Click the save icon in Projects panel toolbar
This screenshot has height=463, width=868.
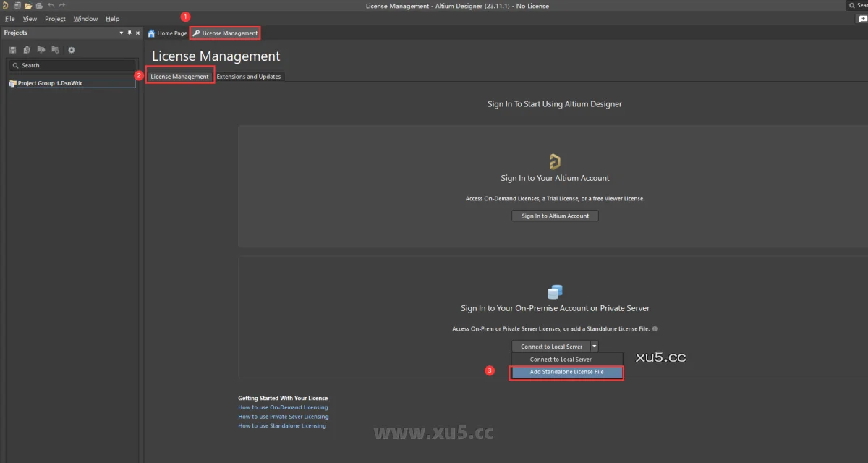pyautogui.click(x=13, y=50)
